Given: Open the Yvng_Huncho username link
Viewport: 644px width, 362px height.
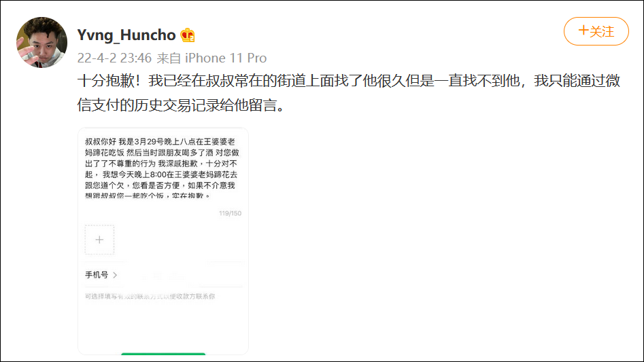Looking at the screenshot, I should click(126, 35).
